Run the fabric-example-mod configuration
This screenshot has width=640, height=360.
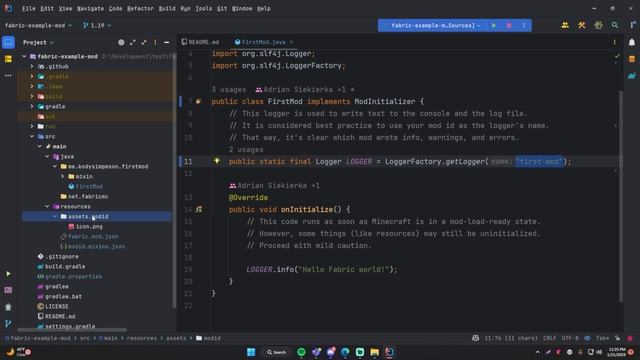tap(494, 25)
